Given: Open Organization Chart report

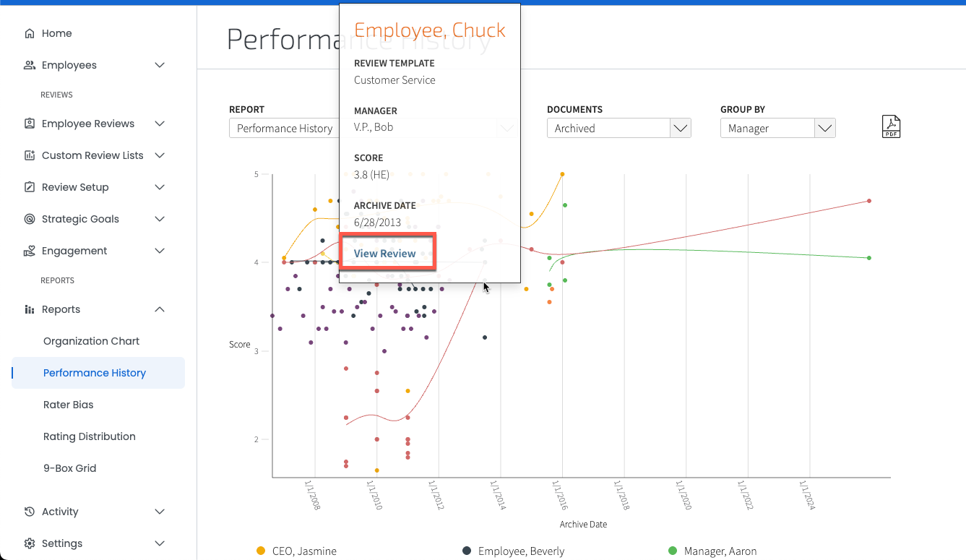Looking at the screenshot, I should coord(92,341).
